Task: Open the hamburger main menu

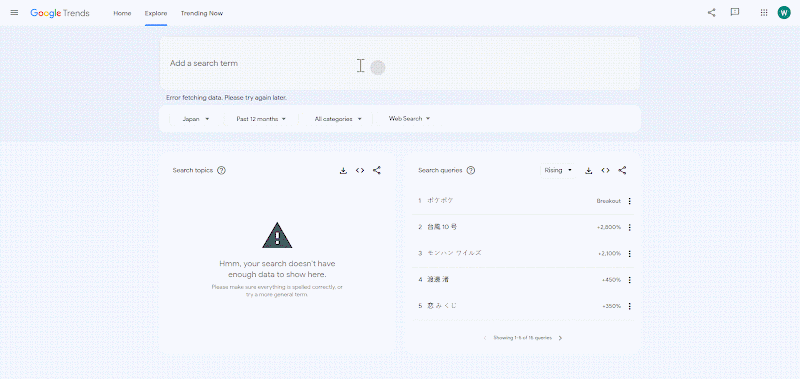Action: point(14,13)
